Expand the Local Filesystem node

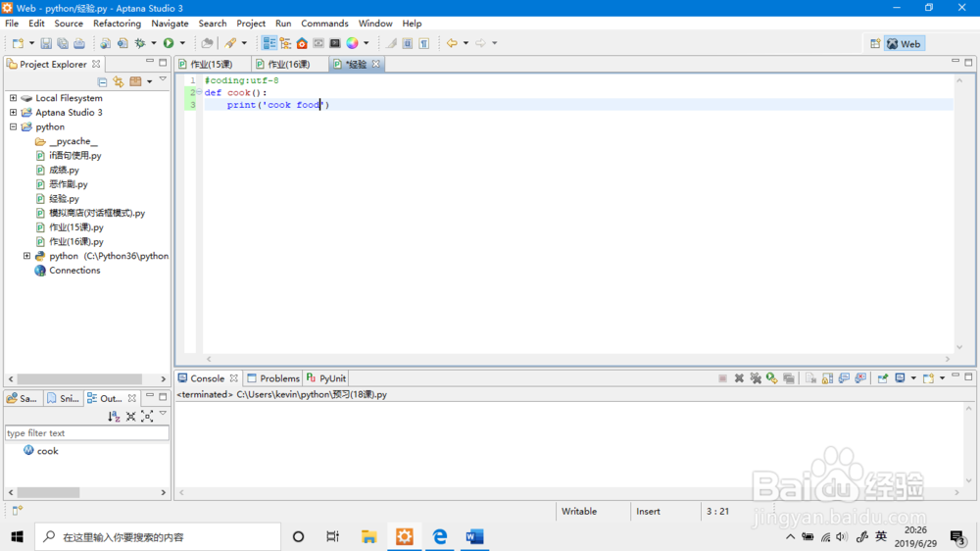[13, 98]
